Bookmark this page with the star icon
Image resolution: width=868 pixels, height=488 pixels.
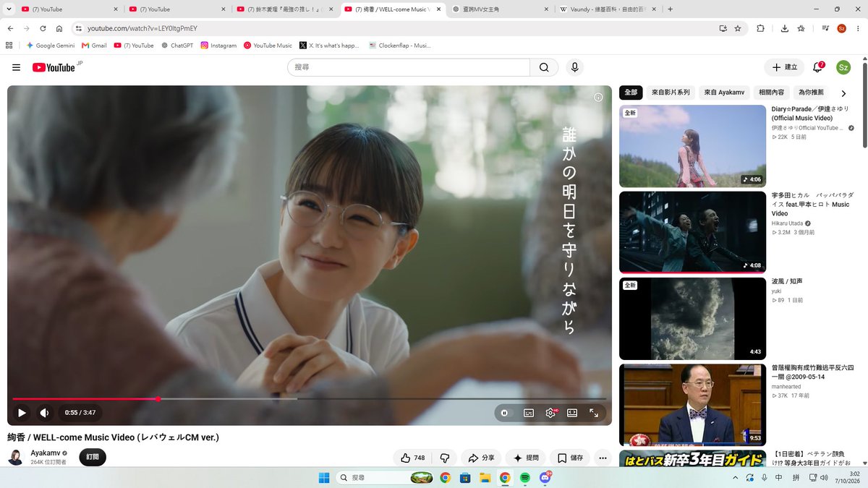[x=738, y=28]
